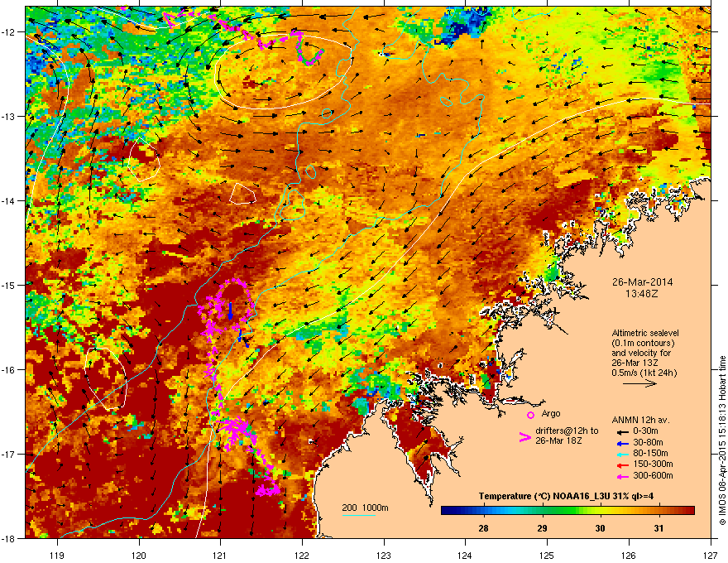Click the '30-80m' depth label
Viewport: 728px width, 563px height.
[648, 442]
